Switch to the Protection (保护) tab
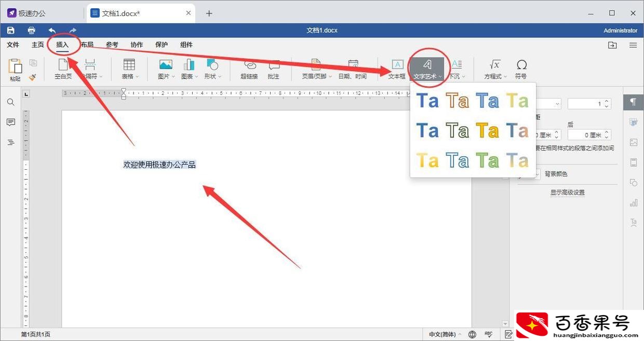The width and height of the screenshot is (644, 341). (162, 45)
